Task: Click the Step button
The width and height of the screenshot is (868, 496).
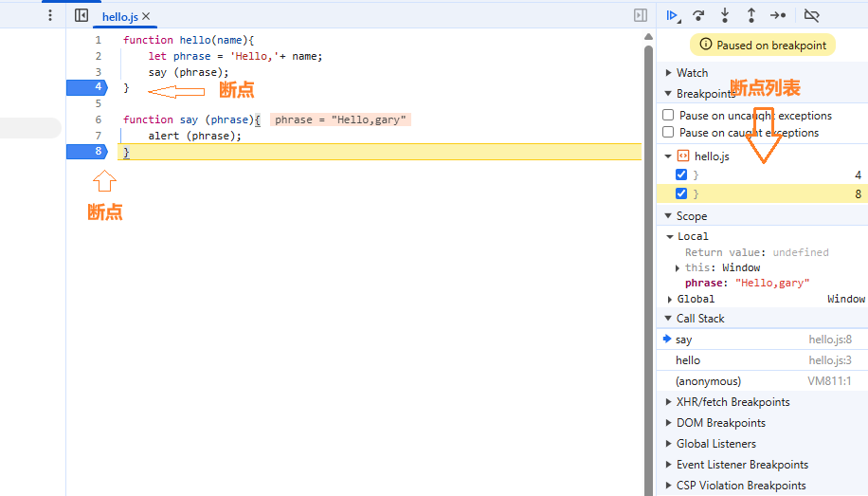Action: (778, 15)
